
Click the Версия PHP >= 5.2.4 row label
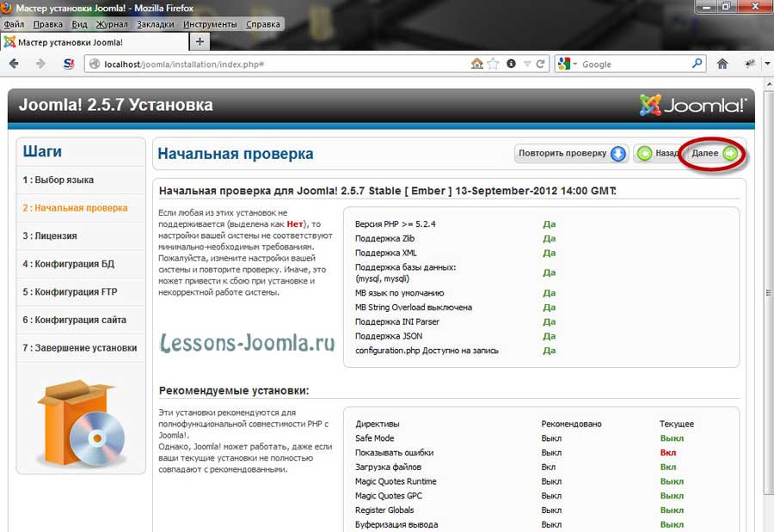point(396,224)
